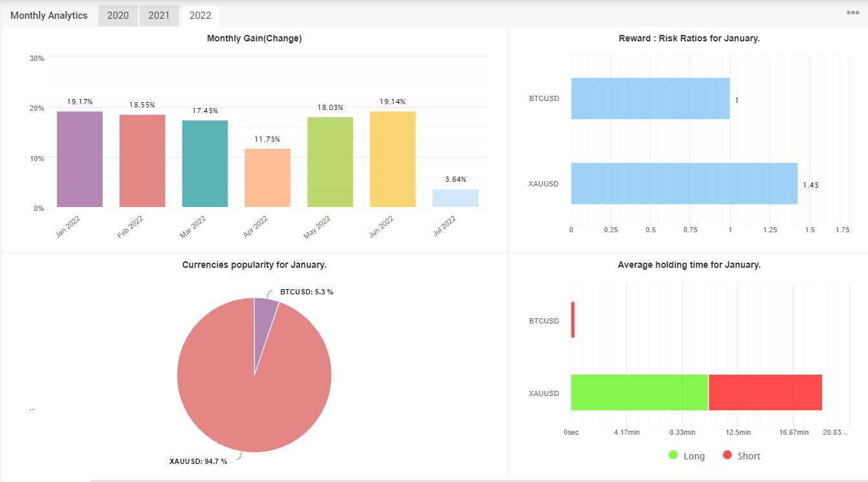This screenshot has height=482, width=868.
Task: Click the 'Currencies popularity for January' title
Action: 254,265
